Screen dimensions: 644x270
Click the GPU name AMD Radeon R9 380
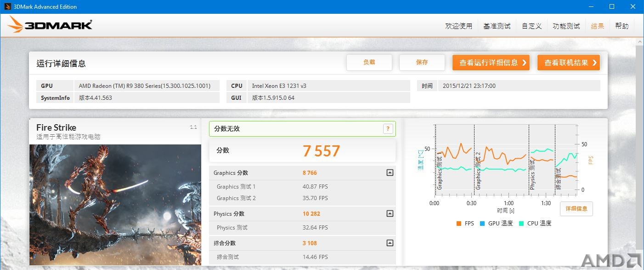coord(145,86)
